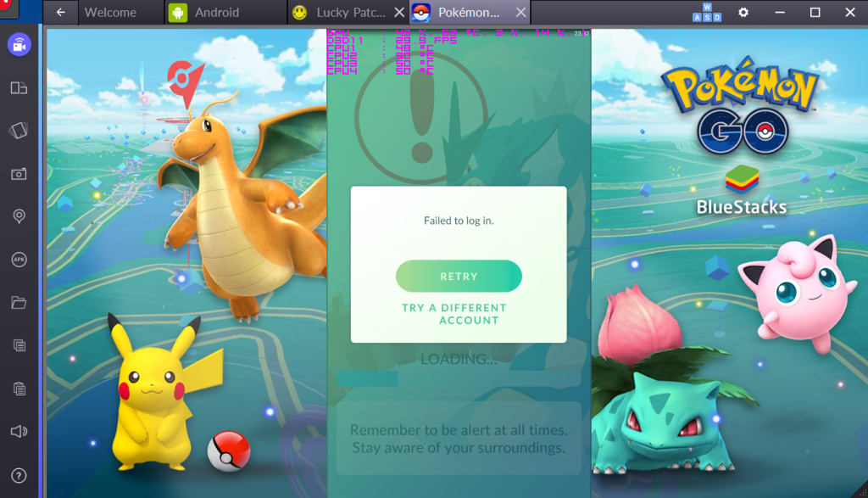Image resolution: width=868 pixels, height=498 pixels.
Task: Take a screenshot with the camera icon
Action: pos(19,174)
